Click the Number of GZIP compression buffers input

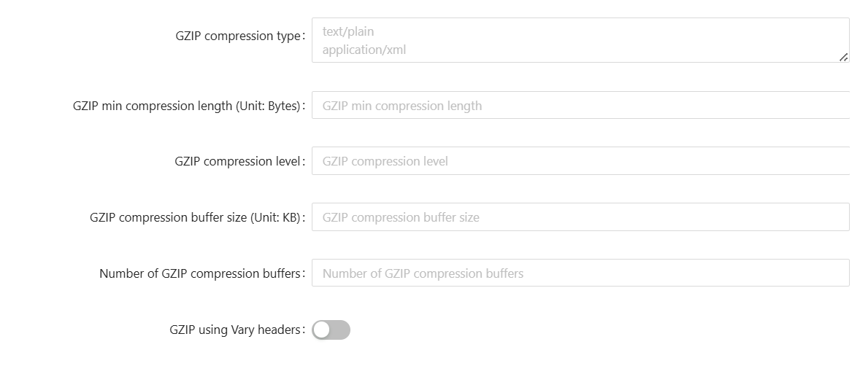580,273
